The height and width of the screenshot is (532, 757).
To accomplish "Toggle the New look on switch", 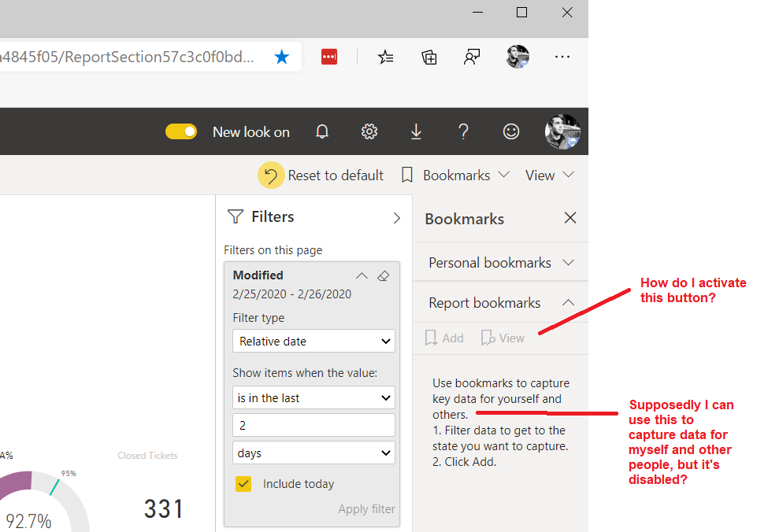I will (x=181, y=131).
